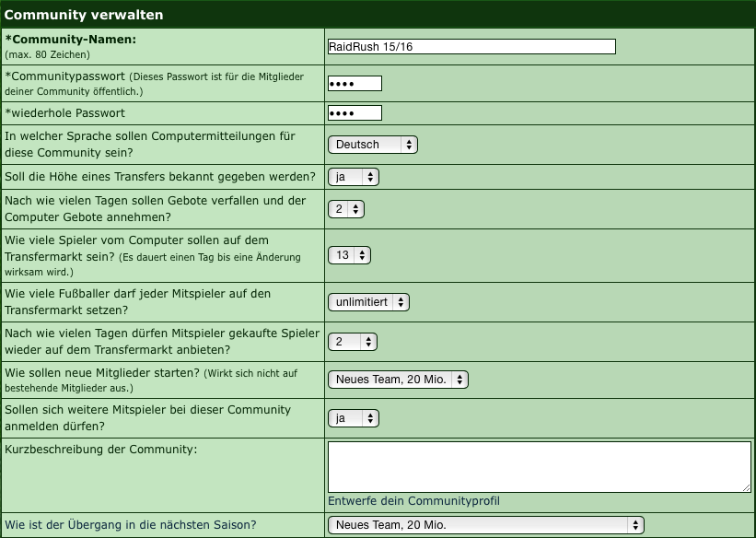
Task: Click the '*wiederhole Passwort' label
Action: (65, 113)
